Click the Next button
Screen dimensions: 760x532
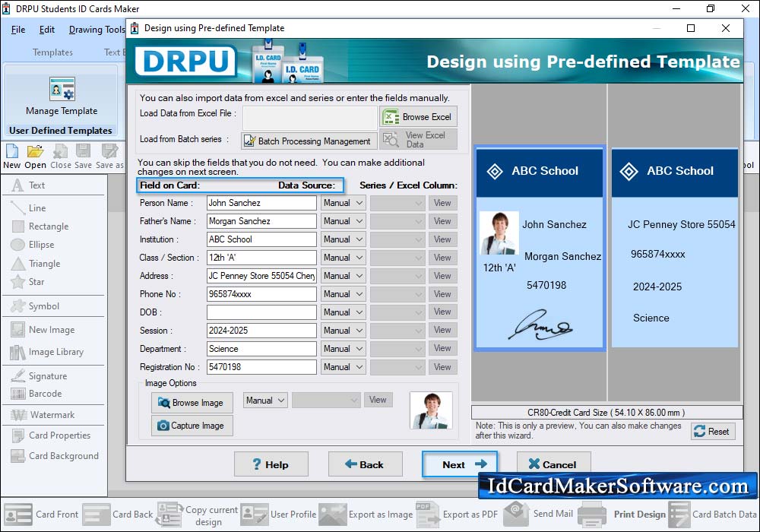coord(460,464)
